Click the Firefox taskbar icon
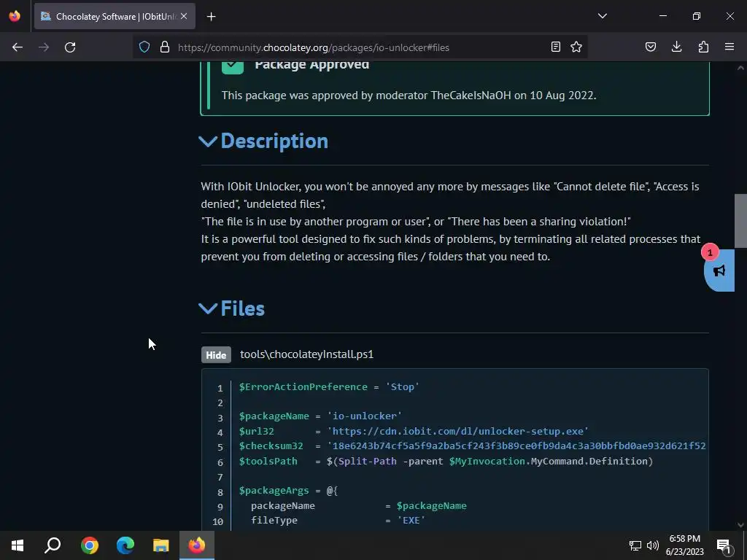 point(197,545)
